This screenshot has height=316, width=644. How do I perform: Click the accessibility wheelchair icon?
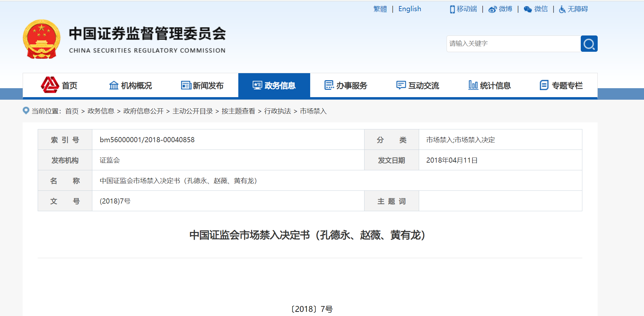tap(562, 9)
